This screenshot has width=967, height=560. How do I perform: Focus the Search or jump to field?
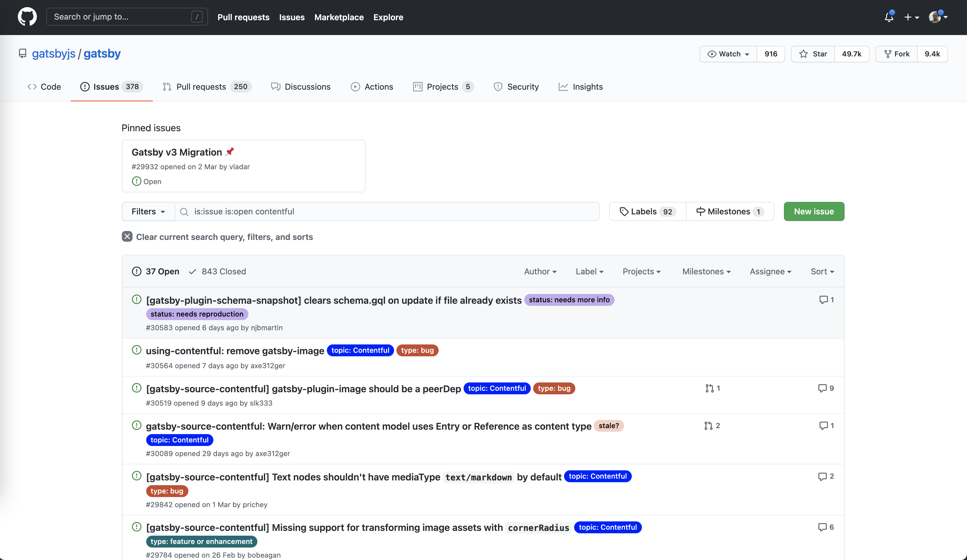[x=127, y=17]
